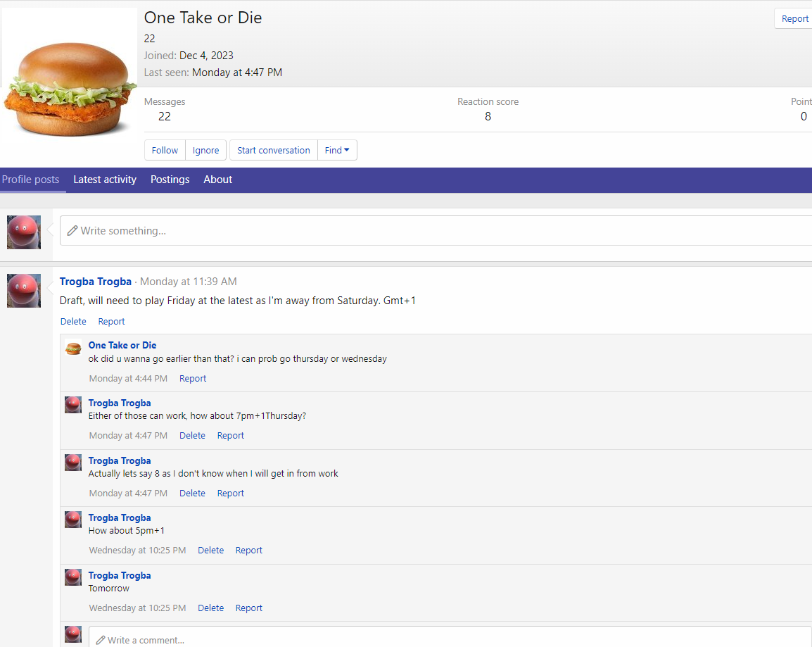
Task: Report the 'Tomorrow' comment
Action: coord(248,608)
